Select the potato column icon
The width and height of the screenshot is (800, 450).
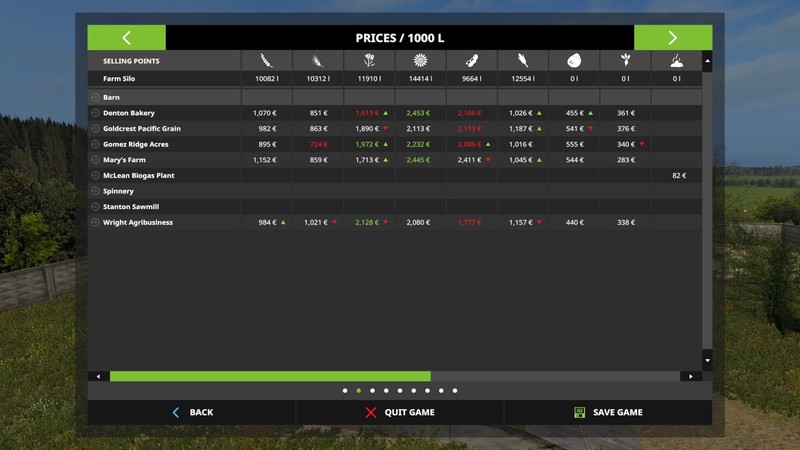point(574,61)
